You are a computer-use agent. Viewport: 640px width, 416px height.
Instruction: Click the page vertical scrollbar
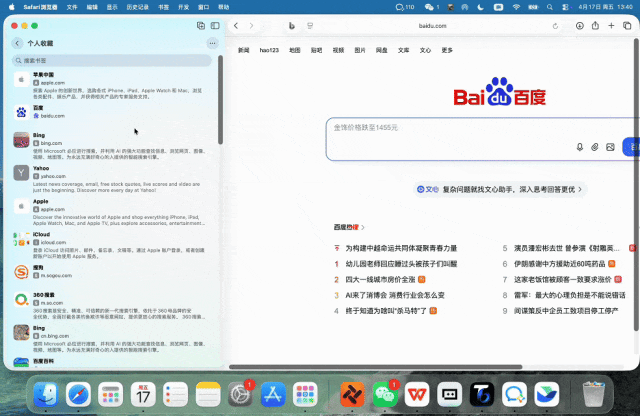click(x=636, y=185)
